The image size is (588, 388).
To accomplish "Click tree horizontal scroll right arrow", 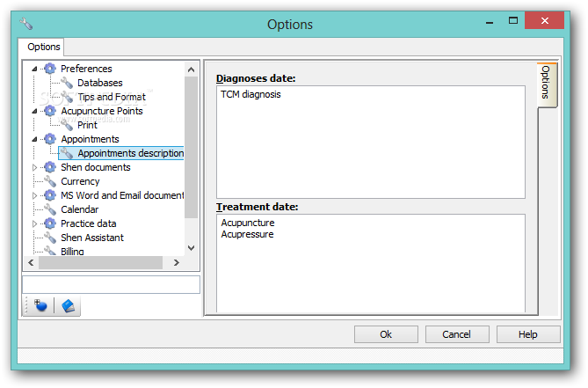I will (177, 263).
